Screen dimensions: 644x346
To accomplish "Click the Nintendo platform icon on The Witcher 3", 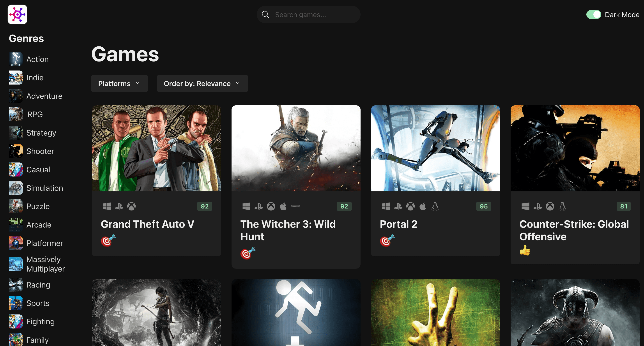I will (295, 206).
